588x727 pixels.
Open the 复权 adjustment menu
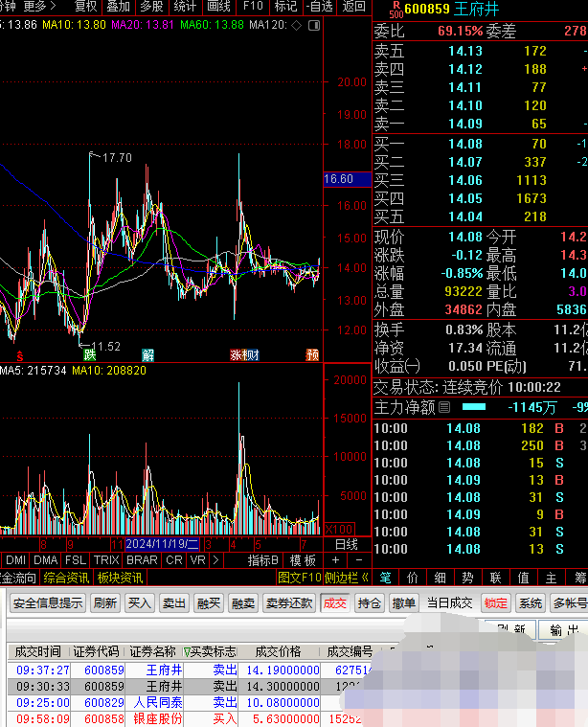pos(86,7)
